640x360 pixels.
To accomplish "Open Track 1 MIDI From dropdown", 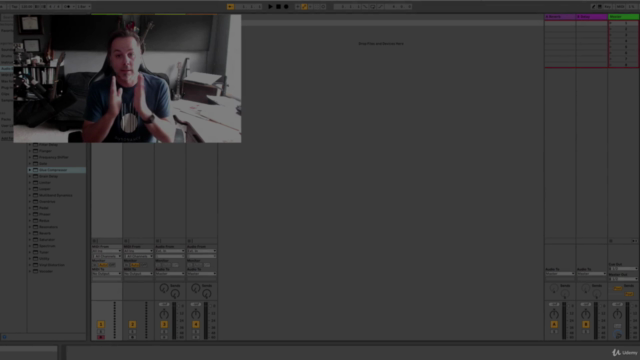I will (x=107, y=251).
